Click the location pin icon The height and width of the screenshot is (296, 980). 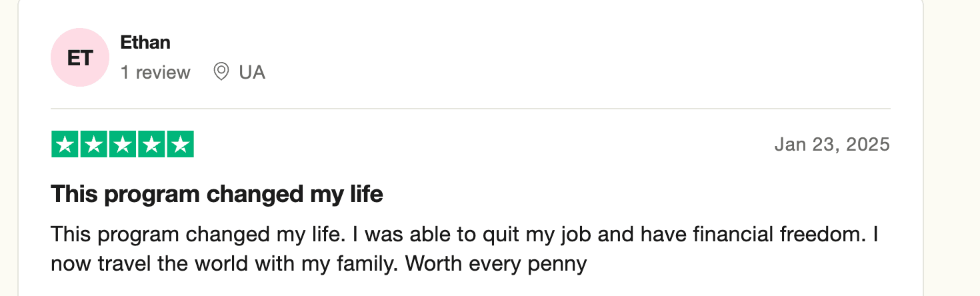tap(221, 71)
